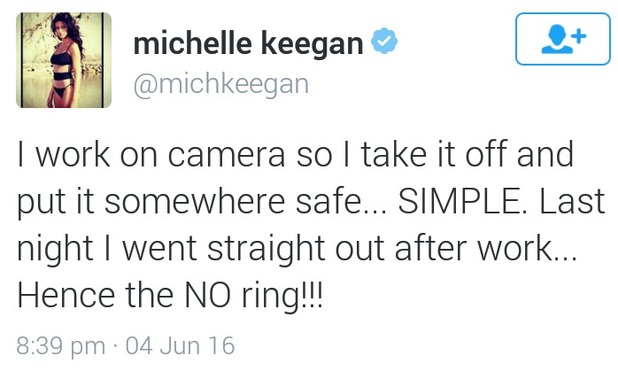Click the word 'night' starting third line

click(55, 250)
